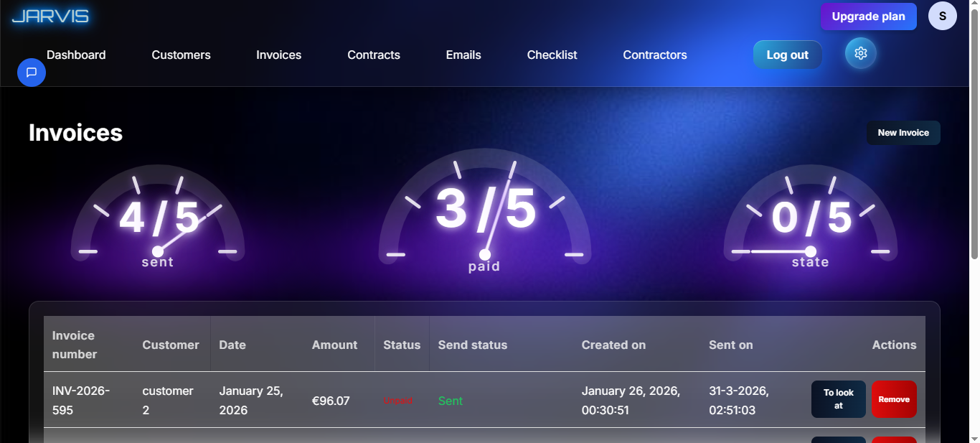This screenshot has height=443, width=980.
Task: Click the JARVIS logo
Action: tap(50, 17)
